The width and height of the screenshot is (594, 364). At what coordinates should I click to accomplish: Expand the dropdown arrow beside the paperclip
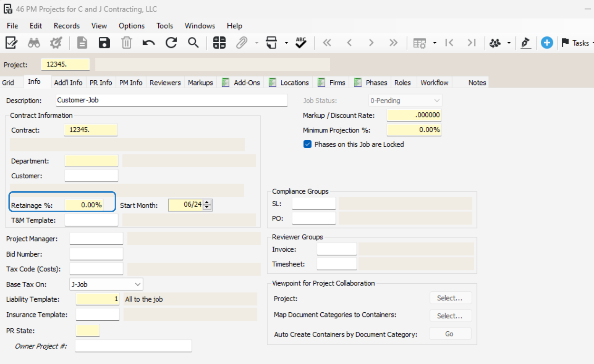coord(256,43)
